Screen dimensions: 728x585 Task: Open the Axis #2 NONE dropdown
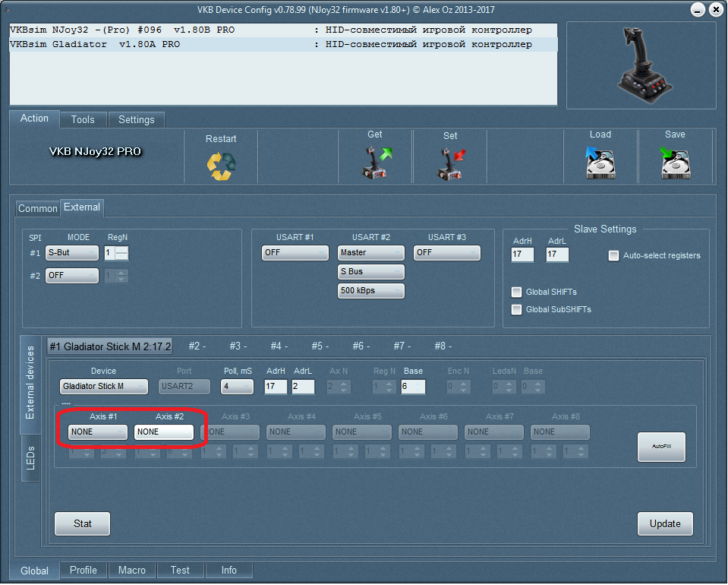click(x=163, y=432)
